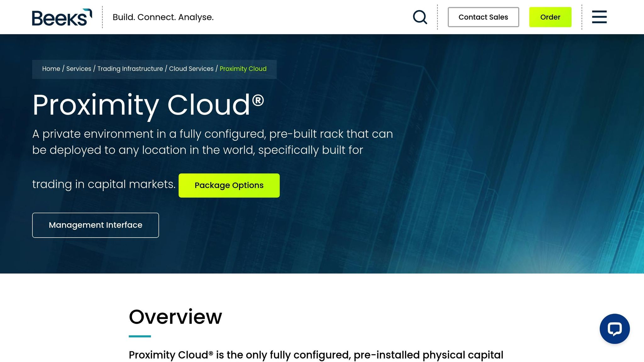Click paragraph starting 'Proximity Cloud® is the only'
644x362 pixels.
pyautogui.click(x=316, y=355)
